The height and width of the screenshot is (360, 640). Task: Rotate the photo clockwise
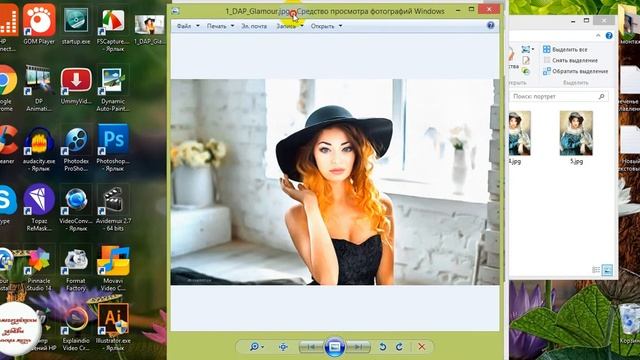(399, 347)
